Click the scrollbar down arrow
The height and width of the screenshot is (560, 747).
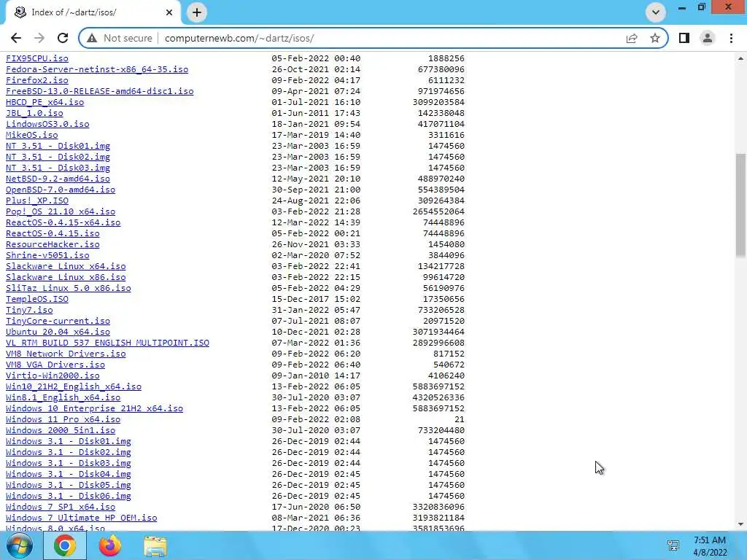tap(740, 524)
